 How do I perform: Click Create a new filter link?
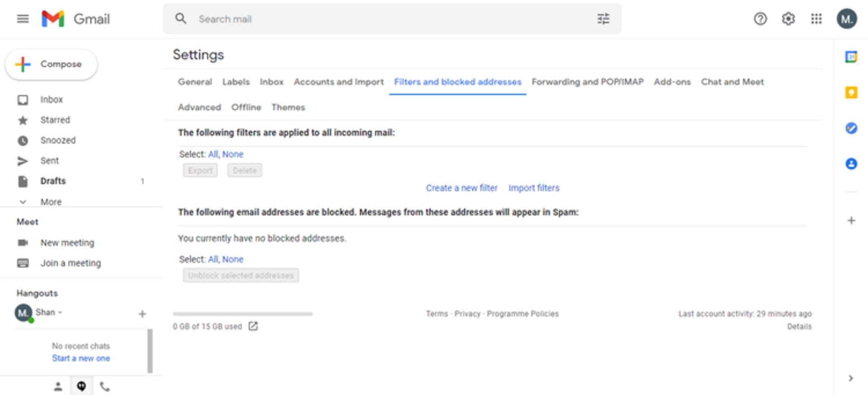(461, 188)
